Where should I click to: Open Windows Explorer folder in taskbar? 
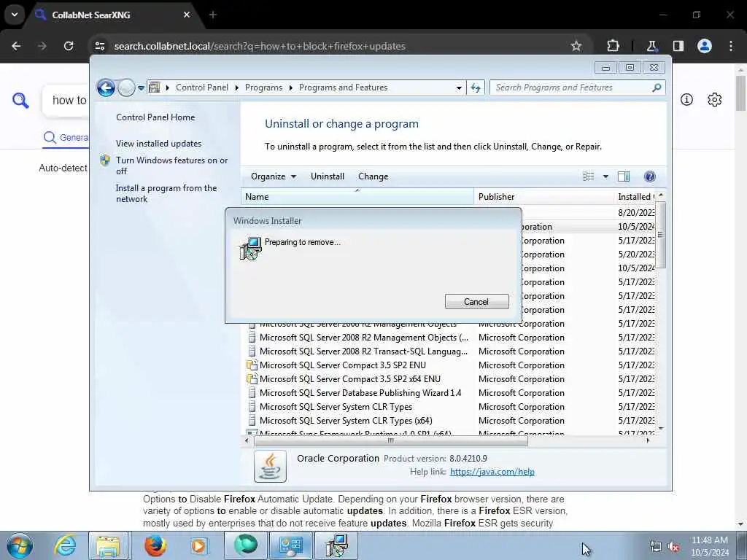tap(109, 545)
